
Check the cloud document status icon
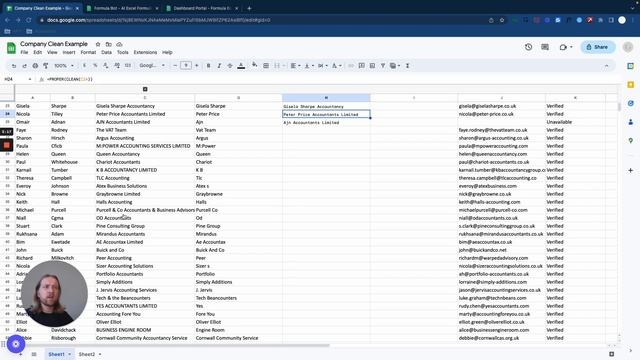point(119,44)
